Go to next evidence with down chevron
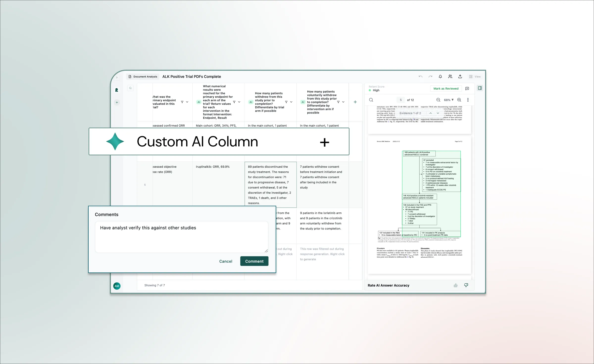The image size is (594, 364). pyautogui.click(x=438, y=113)
